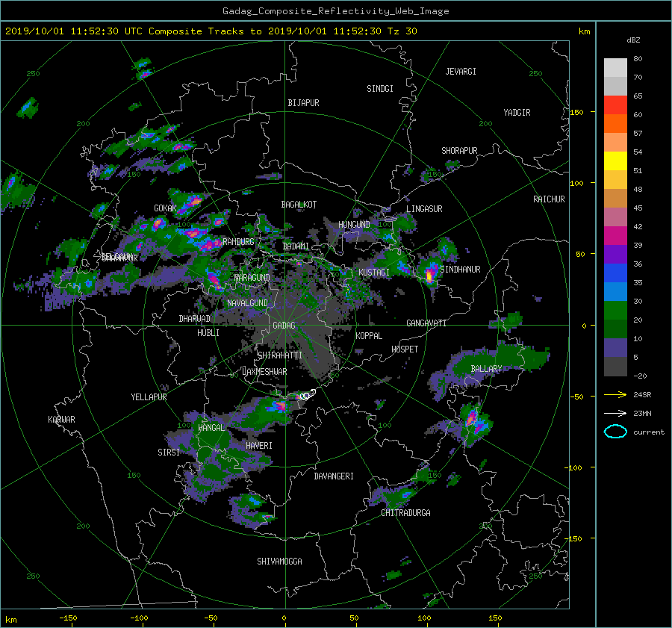Click the title Gadag_Composite_Reflectivity_Web_Image
The height and width of the screenshot is (628, 672).
(335, 11)
